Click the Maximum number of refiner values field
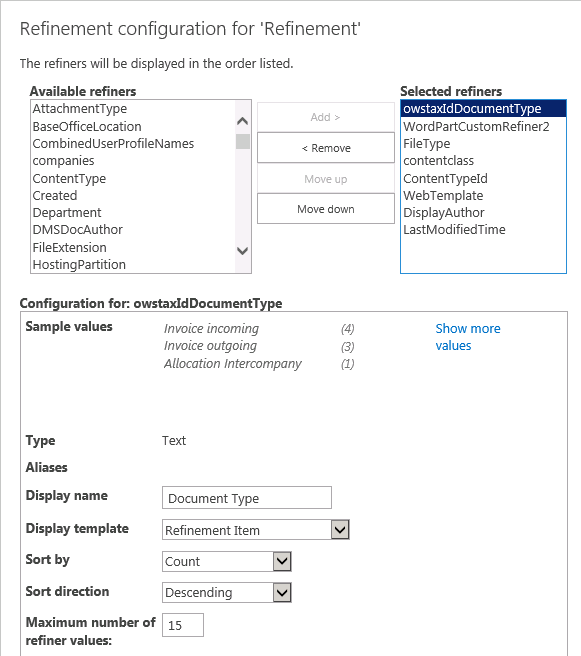 pyautogui.click(x=183, y=625)
